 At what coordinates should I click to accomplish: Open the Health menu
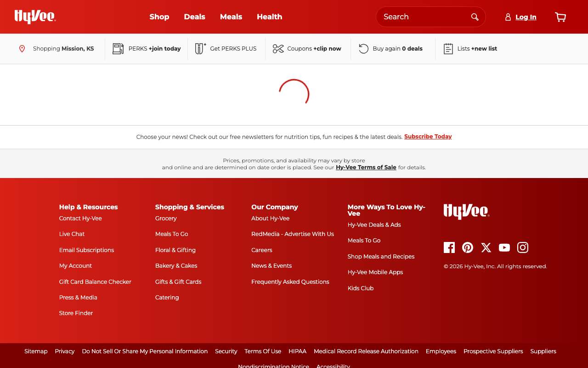point(270,17)
